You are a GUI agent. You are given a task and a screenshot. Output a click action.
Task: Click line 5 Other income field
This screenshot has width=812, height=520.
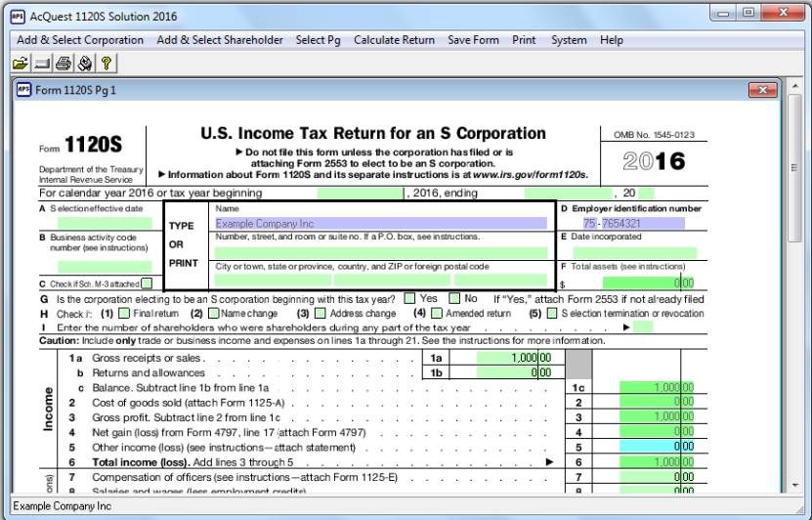click(x=657, y=447)
